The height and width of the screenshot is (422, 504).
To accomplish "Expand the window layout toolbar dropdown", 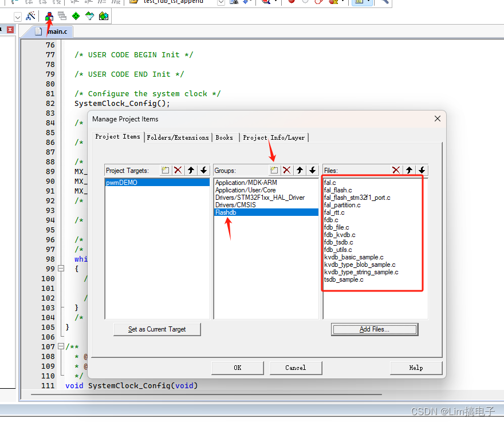I will [x=369, y=2].
